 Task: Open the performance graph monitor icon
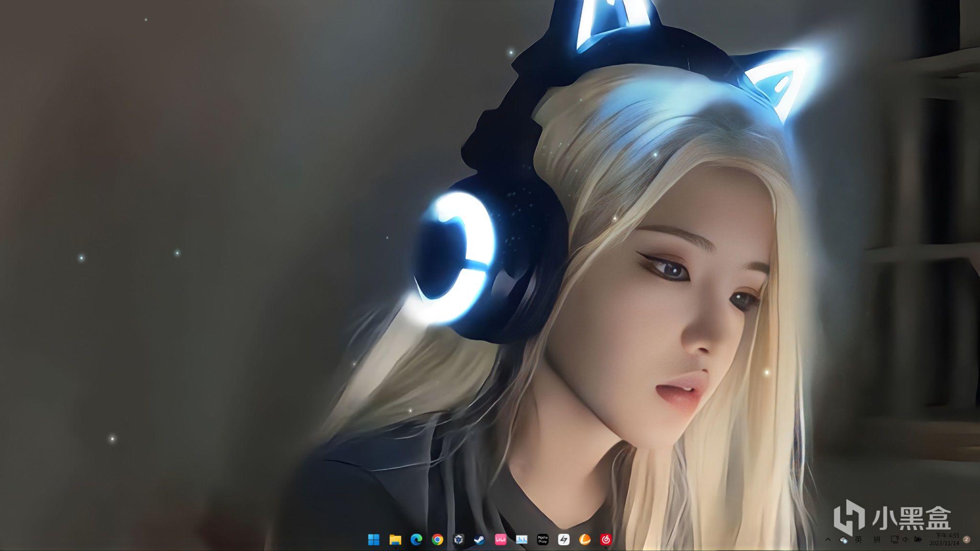pos(522,540)
